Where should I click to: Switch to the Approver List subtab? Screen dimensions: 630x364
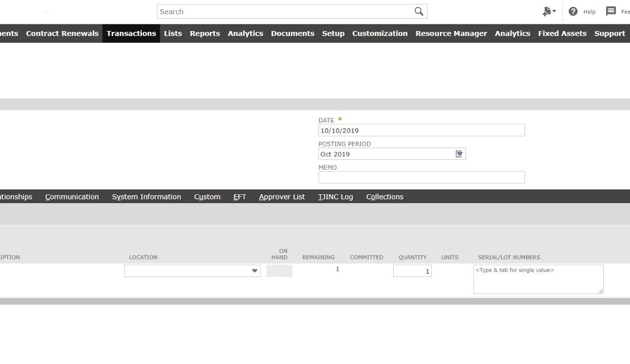[282, 197]
